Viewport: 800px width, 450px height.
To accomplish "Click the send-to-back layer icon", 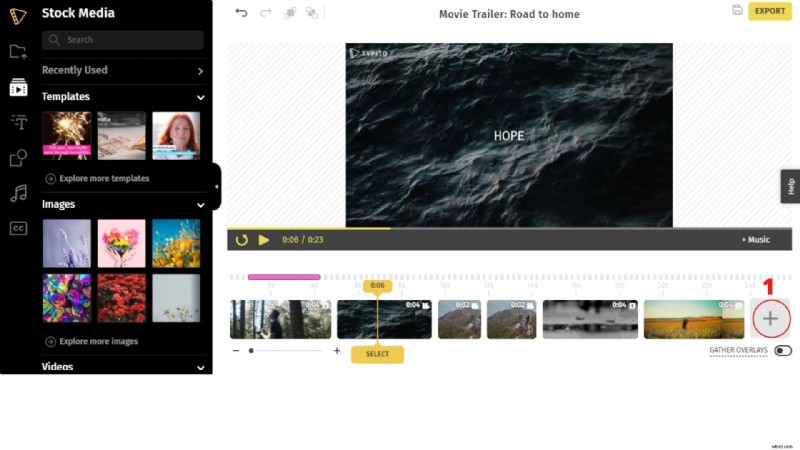I will [311, 13].
